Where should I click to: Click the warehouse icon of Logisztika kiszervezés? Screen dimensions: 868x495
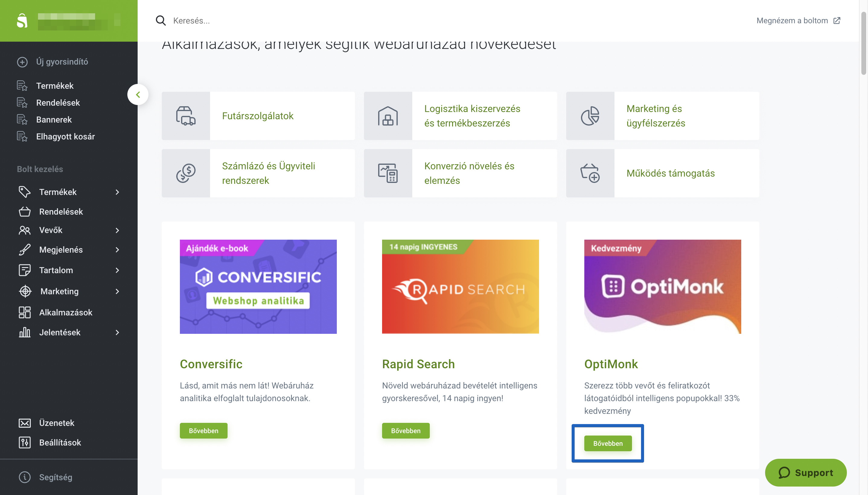(388, 116)
